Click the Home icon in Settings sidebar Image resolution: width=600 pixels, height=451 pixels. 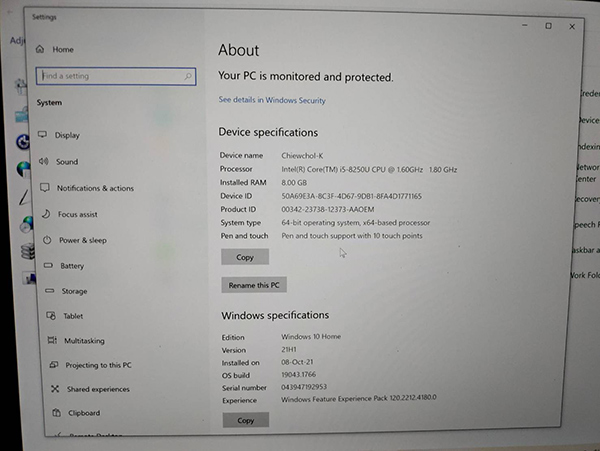click(x=40, y=49)
